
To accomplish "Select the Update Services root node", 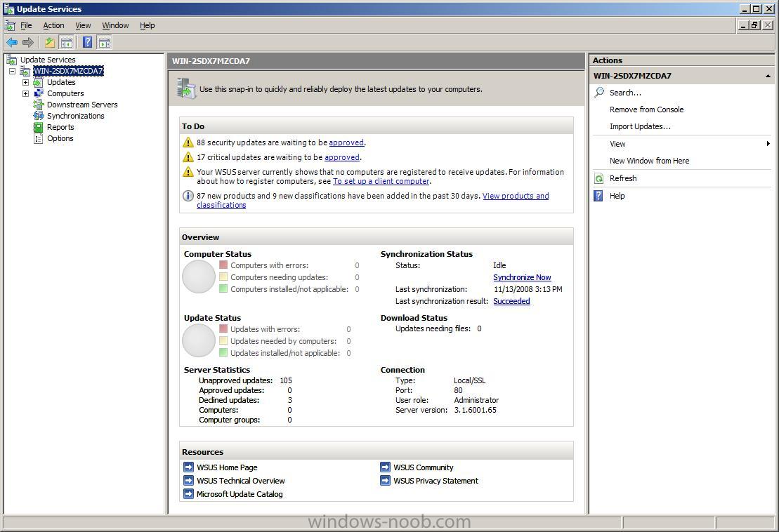I will (48, 60).
